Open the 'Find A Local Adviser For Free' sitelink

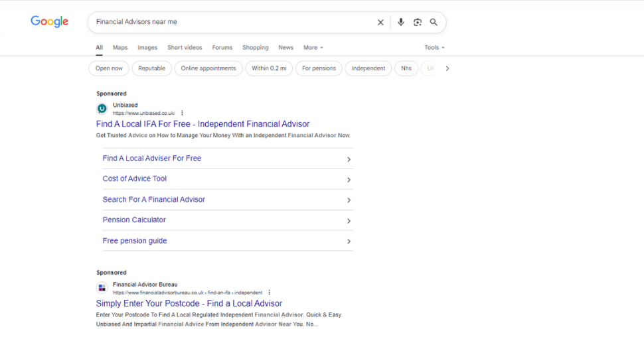click(152, 159)
